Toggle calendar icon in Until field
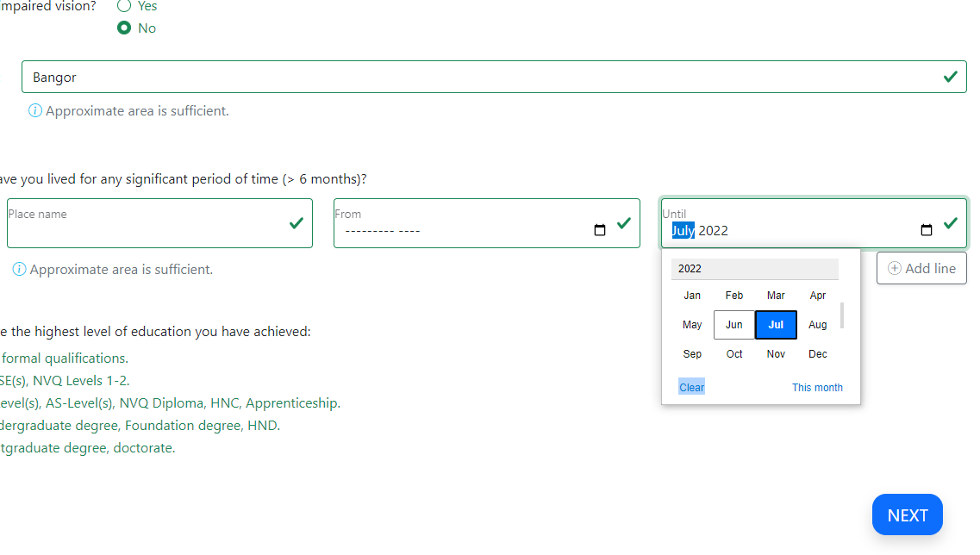This screenshot has width=980, height=555. 927,230
